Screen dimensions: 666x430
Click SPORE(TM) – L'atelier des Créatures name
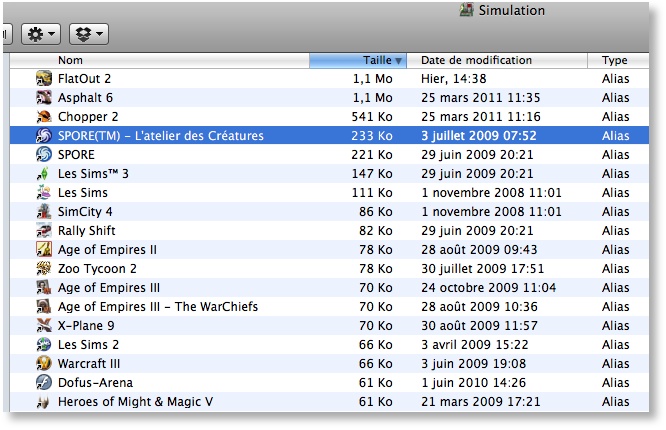point(161,136)
